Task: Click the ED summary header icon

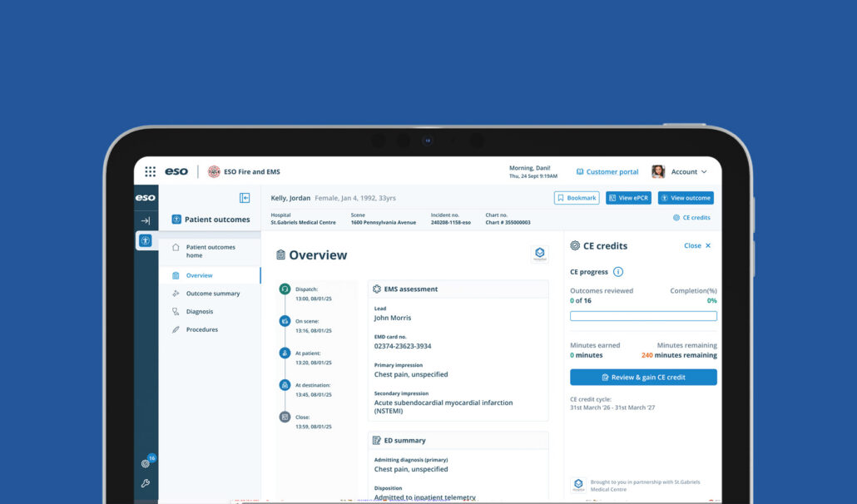Action: click(377, 440)
